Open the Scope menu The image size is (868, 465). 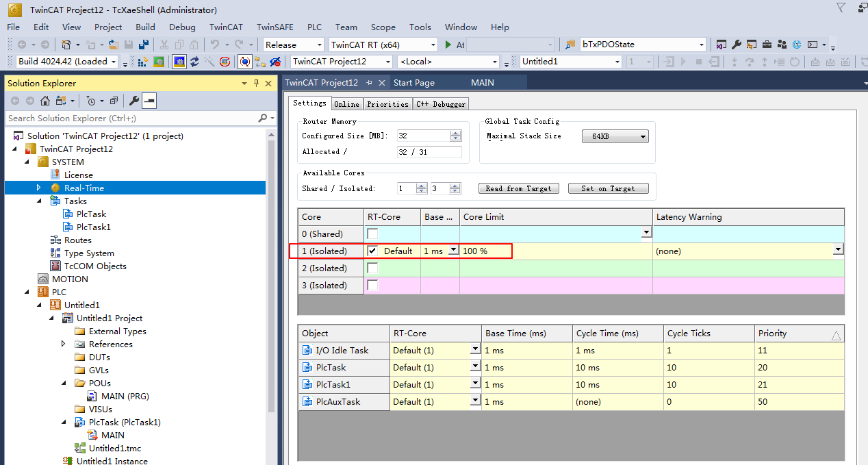[383, 27]
